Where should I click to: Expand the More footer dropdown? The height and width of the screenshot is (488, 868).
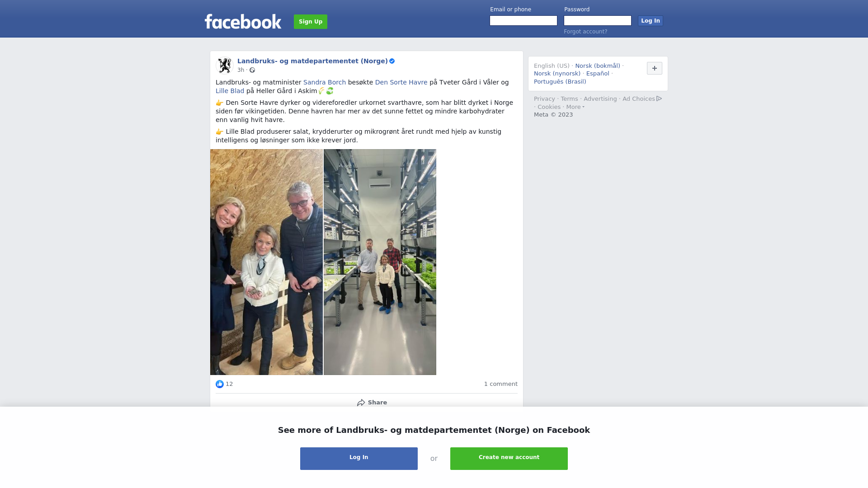tap(575, 107)
